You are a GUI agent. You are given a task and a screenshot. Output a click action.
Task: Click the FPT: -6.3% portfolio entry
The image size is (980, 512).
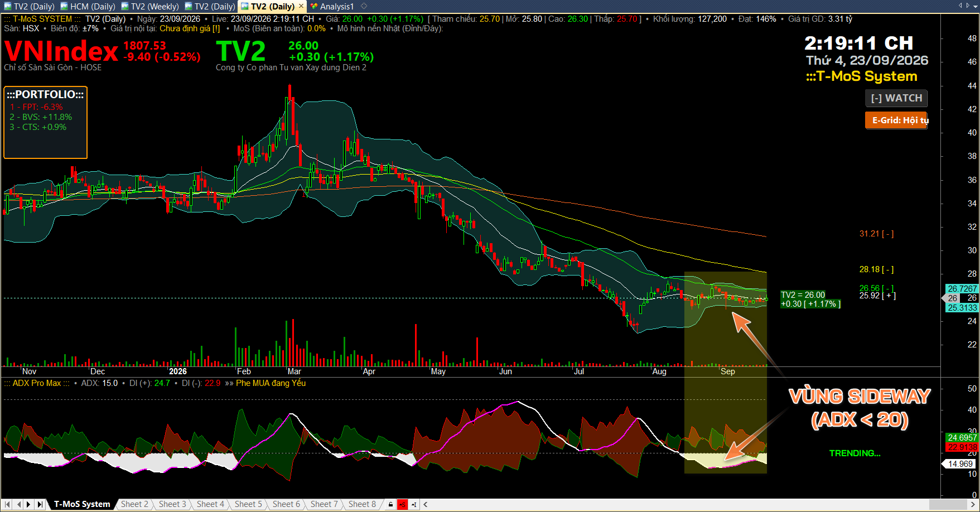click(36, 107)
